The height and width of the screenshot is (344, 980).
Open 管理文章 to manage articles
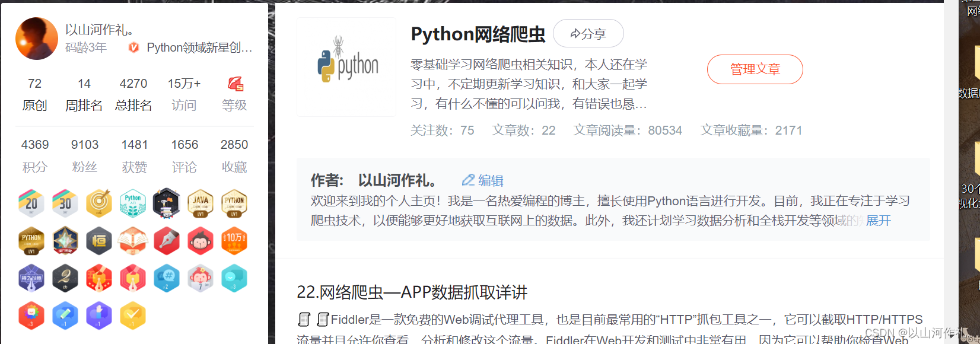tap(755, 69)
